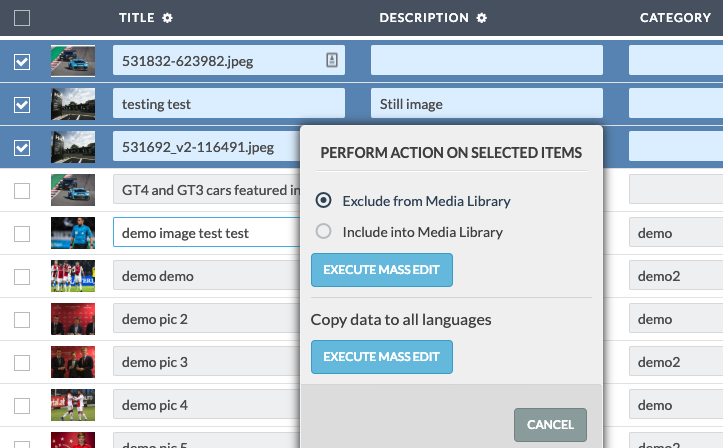Open thumbnail of demo demo row

coord(73,276)
